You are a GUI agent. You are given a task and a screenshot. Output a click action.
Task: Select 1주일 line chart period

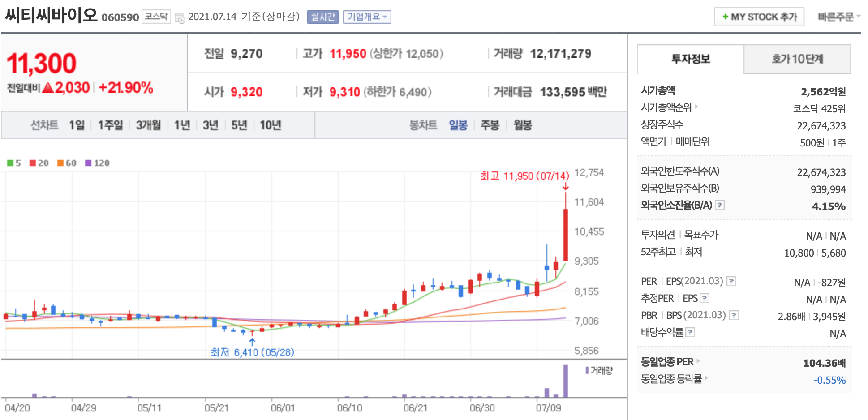coord(110,125)
